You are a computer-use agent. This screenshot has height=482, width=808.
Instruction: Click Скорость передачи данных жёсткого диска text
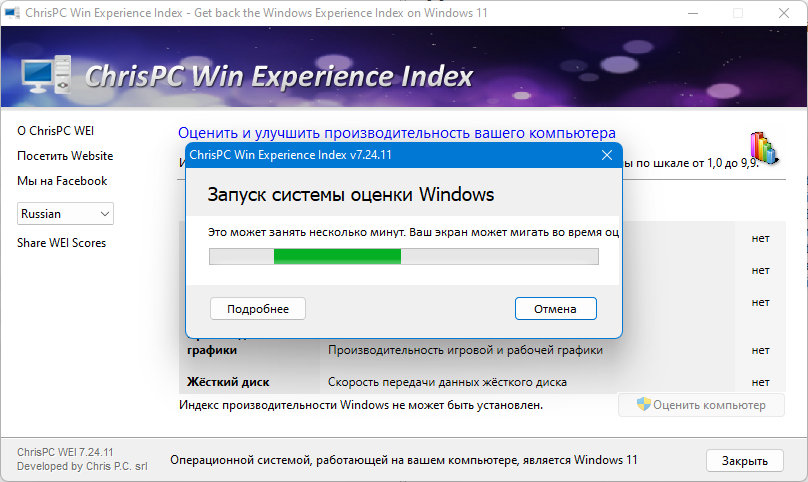(447, 382)
